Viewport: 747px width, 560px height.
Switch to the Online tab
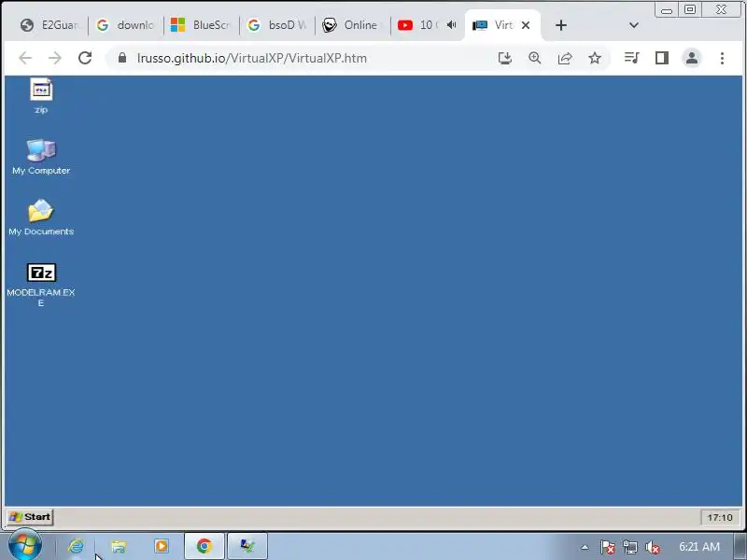353,25
